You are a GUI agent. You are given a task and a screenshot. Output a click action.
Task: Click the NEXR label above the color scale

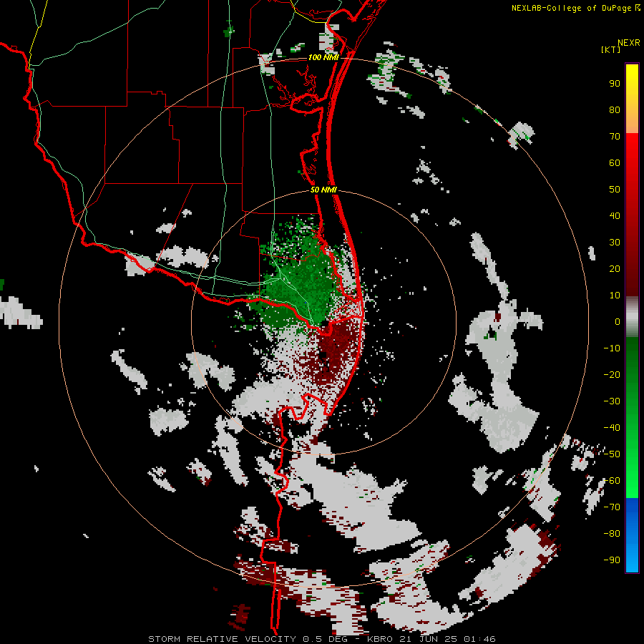coord(629,43)
